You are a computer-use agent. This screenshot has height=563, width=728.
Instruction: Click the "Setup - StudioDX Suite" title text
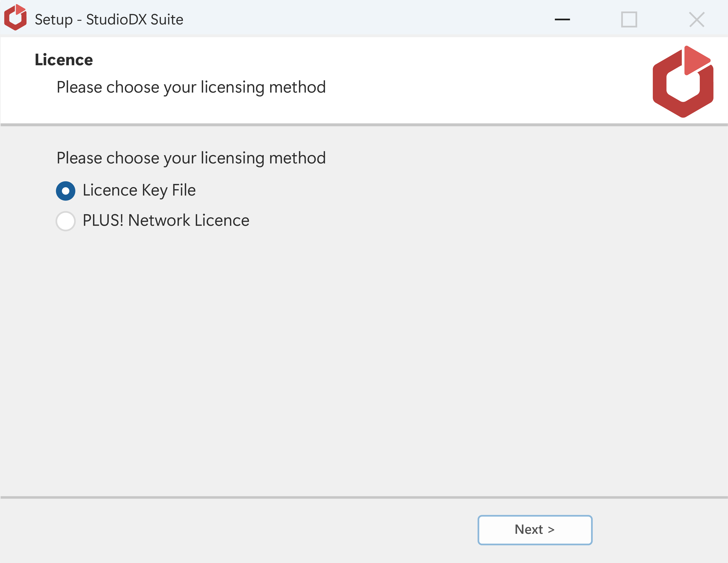coord(109,19)
